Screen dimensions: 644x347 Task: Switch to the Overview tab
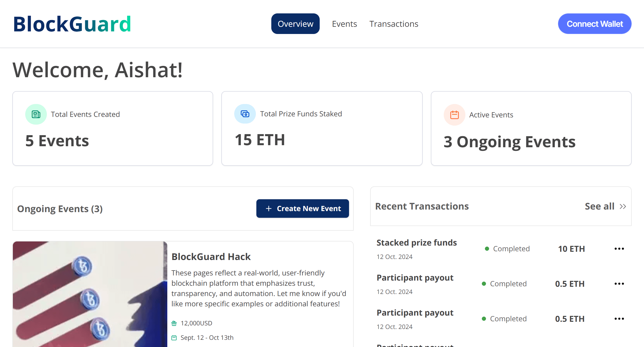tap(295, 24)
